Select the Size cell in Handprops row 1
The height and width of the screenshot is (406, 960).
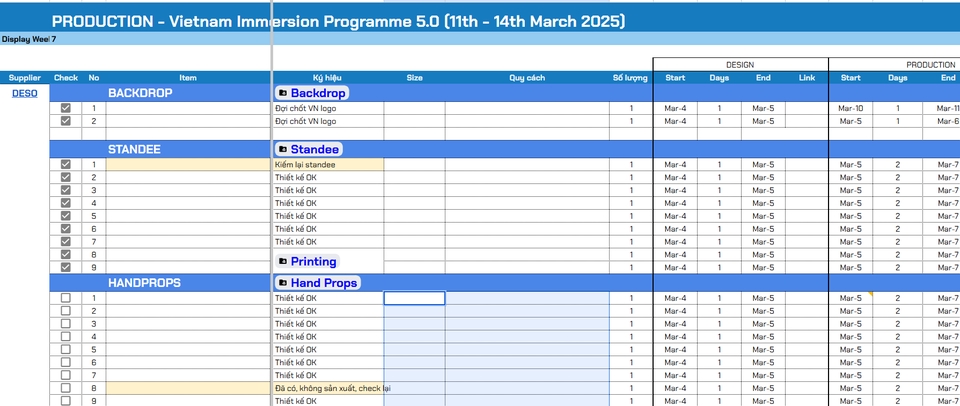[x=414, y=298]
